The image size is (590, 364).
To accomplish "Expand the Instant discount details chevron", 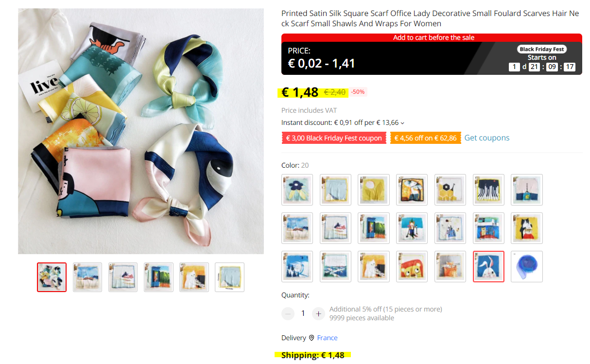I will tap(402, 123).
